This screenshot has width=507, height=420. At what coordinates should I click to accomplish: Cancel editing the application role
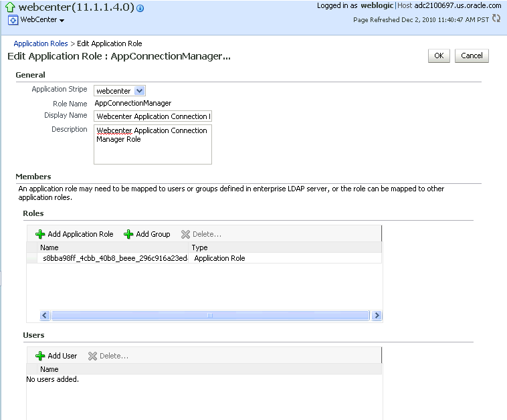(472, 56)
